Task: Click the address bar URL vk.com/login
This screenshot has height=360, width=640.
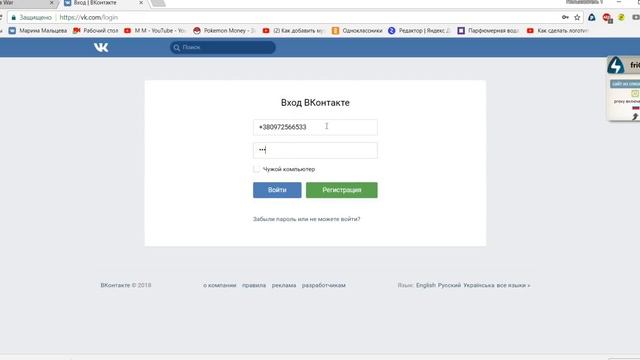Action: point(89,18)
